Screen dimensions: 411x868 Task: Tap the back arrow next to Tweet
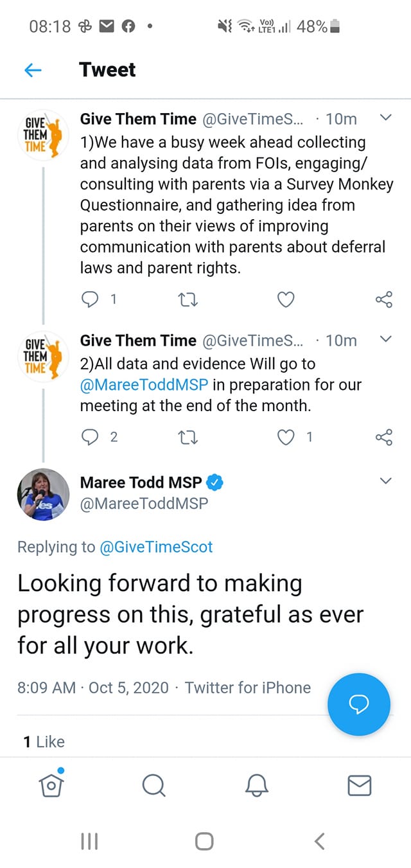coord(33,70)
